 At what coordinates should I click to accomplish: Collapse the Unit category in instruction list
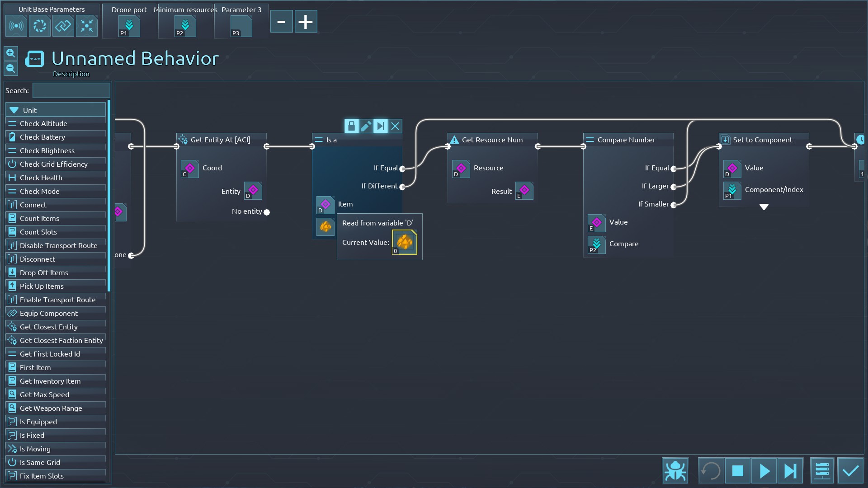click(x=14, y=110)
